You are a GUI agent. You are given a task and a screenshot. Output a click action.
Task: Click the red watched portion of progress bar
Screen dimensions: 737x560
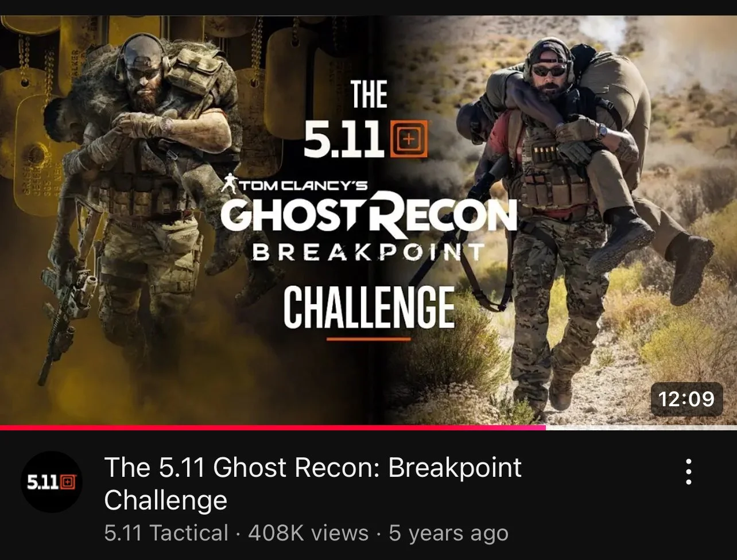coord(273,427)
